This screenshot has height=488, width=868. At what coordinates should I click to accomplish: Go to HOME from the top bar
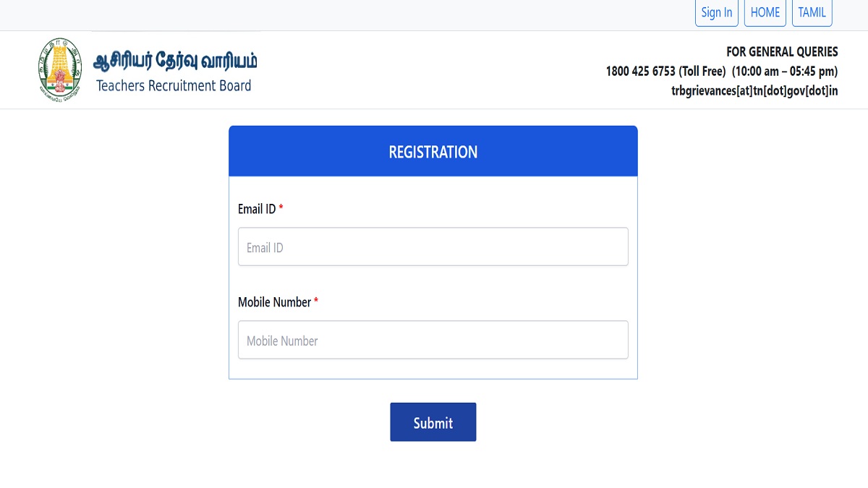pyautogui.click(x=765, y=12)
